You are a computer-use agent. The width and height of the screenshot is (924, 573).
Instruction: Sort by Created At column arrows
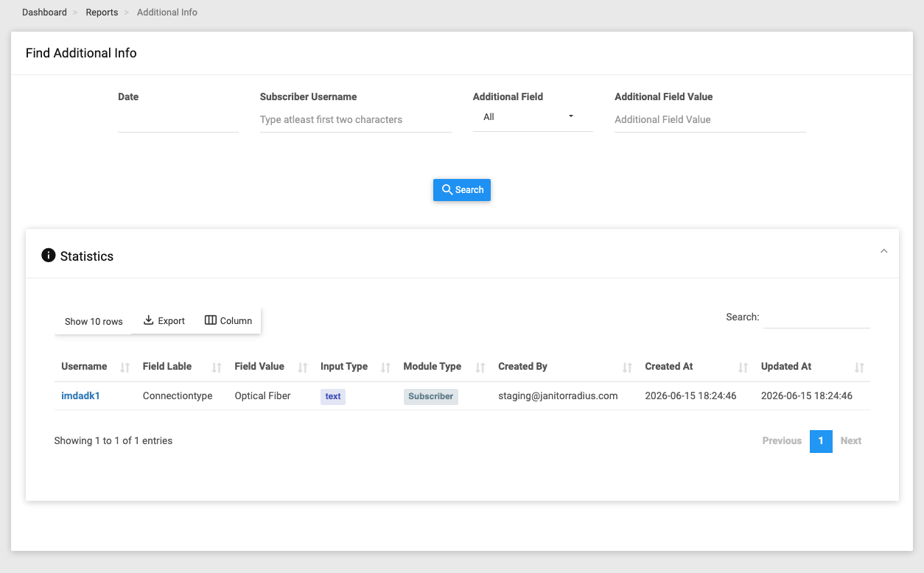coord(743,367)
